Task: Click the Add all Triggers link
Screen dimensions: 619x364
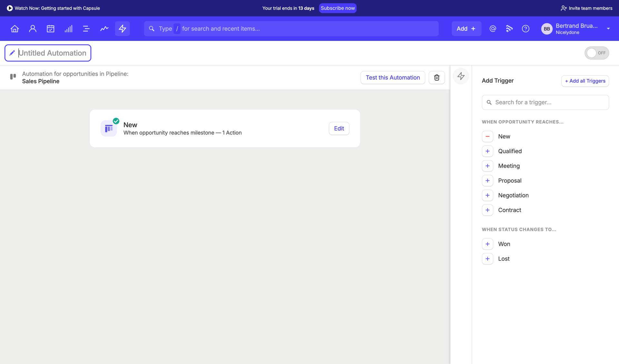Action: point(585,81)
